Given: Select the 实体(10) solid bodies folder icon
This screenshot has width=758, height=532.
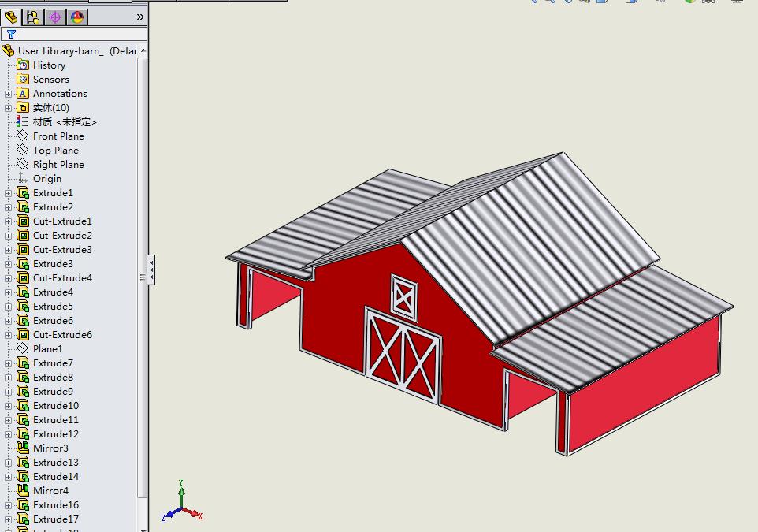Looking at the screenshot, I should pos(23,107).
